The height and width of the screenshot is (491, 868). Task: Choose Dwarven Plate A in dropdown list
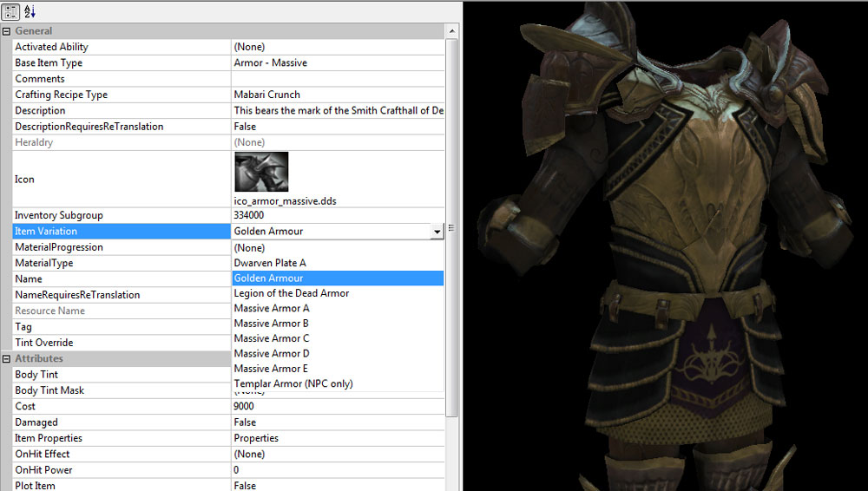[x=270, y=263]
